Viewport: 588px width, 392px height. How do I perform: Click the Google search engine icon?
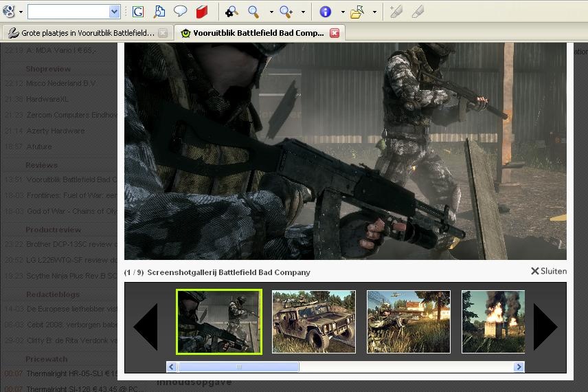coord(10,12)
